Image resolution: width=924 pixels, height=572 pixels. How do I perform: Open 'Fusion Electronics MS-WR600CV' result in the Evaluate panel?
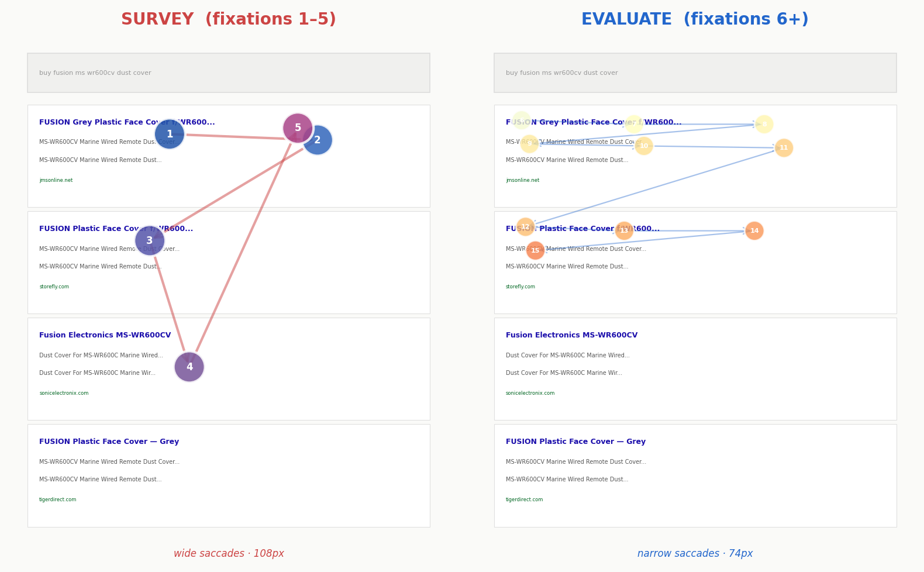coord(572,336)
